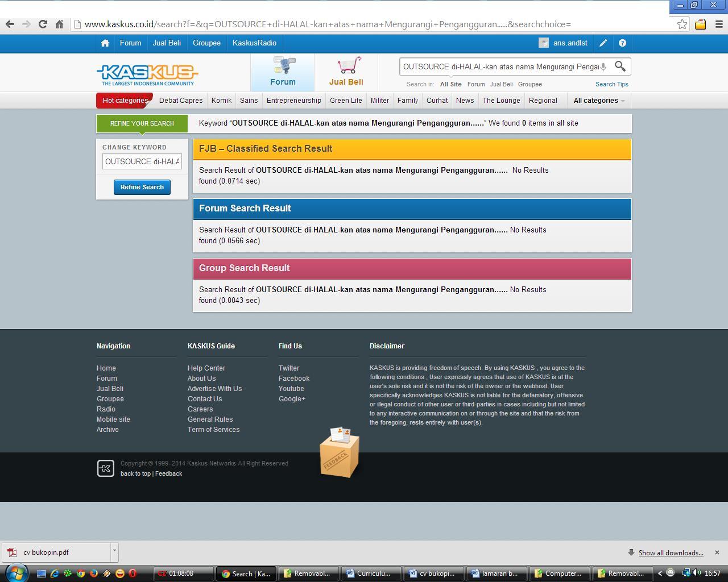Screen dimensions: 728x582
Task: Open the cv bukopin.pdf downloaded file
Action: click(56, 552)
